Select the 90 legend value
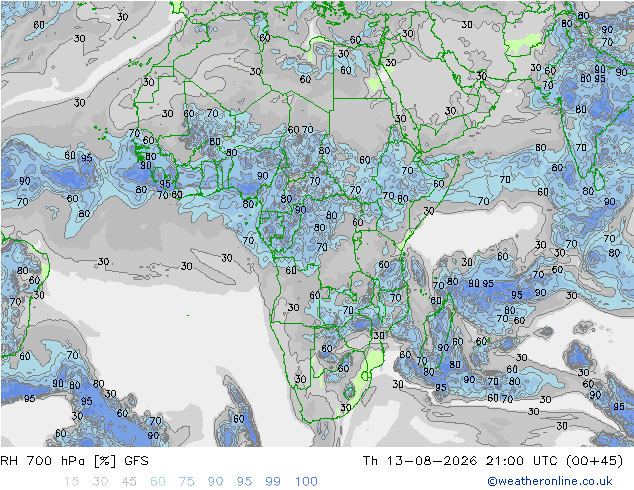Image resolution: width=634 pixels, height=490 pixels. [216, 481]
